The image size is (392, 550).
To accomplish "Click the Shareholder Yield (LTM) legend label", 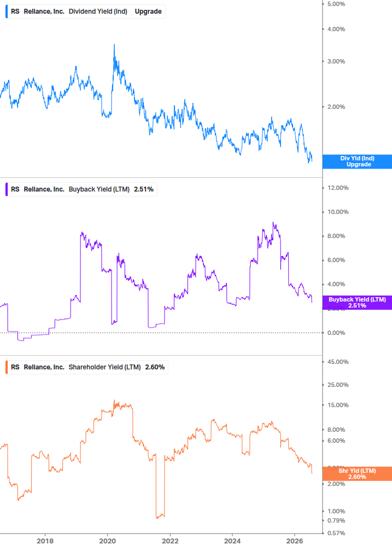I will click(x=104, y=367).
